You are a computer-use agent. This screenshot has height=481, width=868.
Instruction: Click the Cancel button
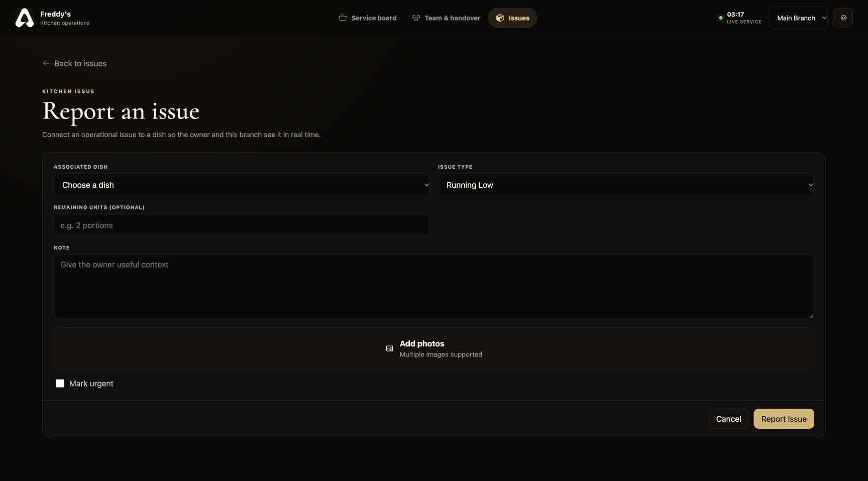(728, 419)
